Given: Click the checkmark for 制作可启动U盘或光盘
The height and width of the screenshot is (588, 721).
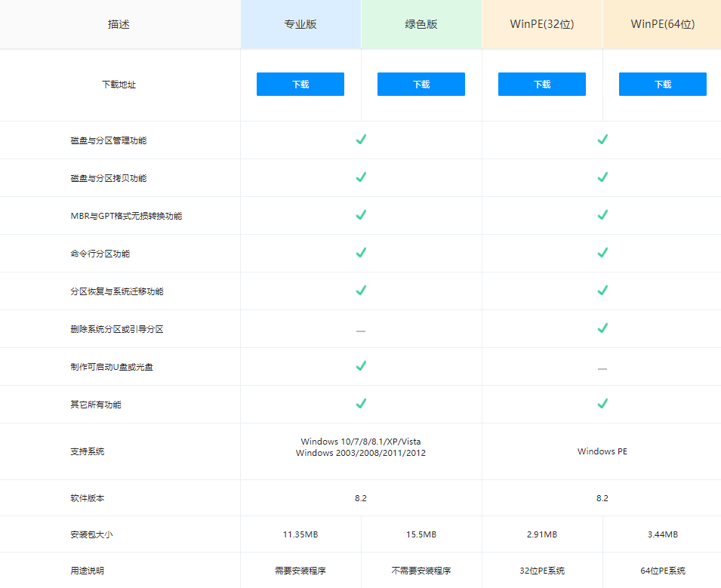Looking at the screenshot, I should 361,366.
